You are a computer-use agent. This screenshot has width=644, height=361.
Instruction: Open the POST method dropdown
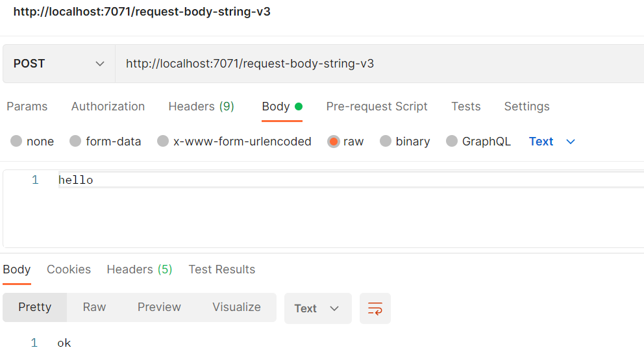[58, 64]
